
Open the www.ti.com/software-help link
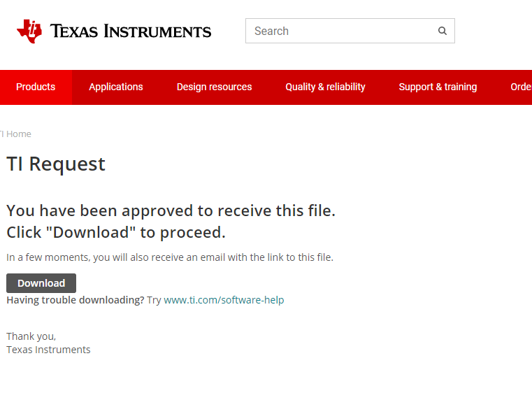click(x=224, y=300)
